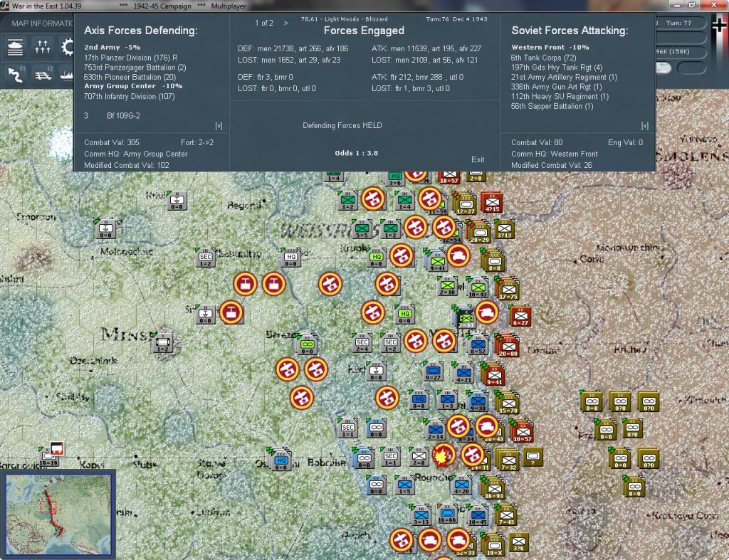Select the Axis unit labeled 4=21
This screenshot has width=729, height=560.
click(x=463, y=374)
